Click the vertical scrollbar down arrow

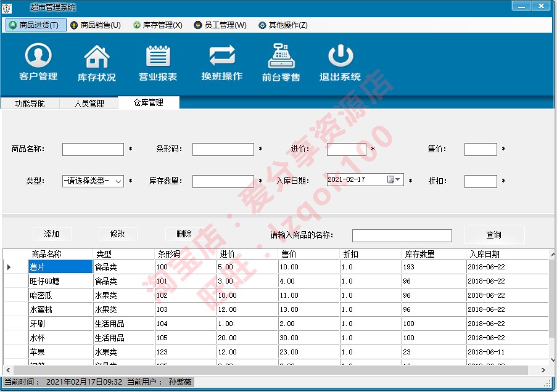(x=553, y=360)
